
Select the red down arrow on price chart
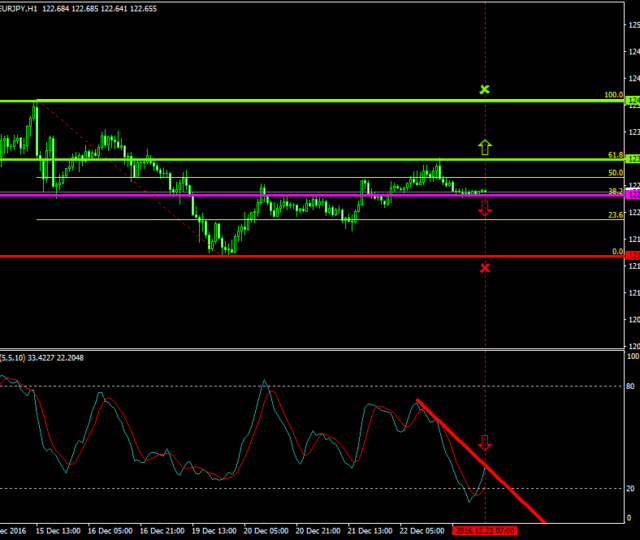(485, 208)
